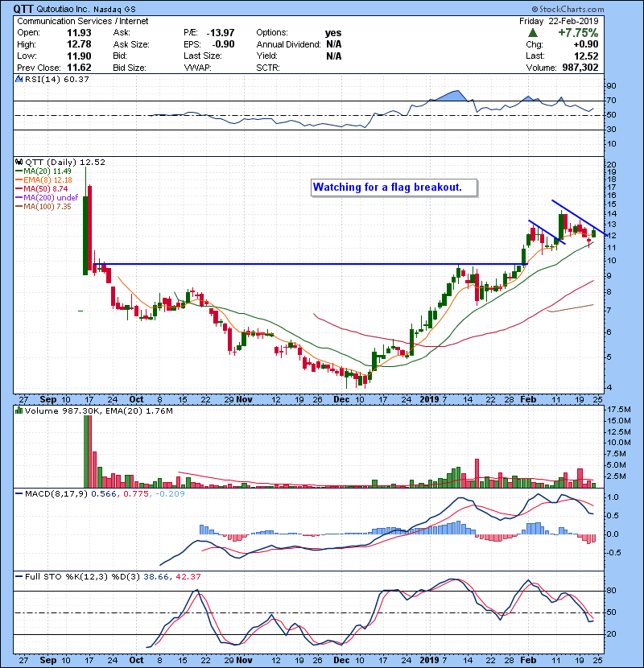Click the 'Watching for a flag breakout.' annotation
This screenshot has width=644, height=668.
point(387,187)
